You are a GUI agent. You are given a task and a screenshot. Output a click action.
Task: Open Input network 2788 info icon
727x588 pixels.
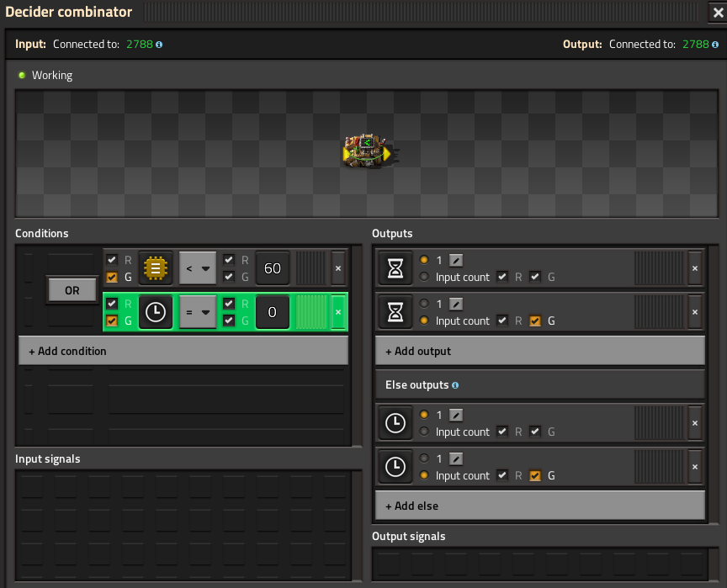pos(159,45)
